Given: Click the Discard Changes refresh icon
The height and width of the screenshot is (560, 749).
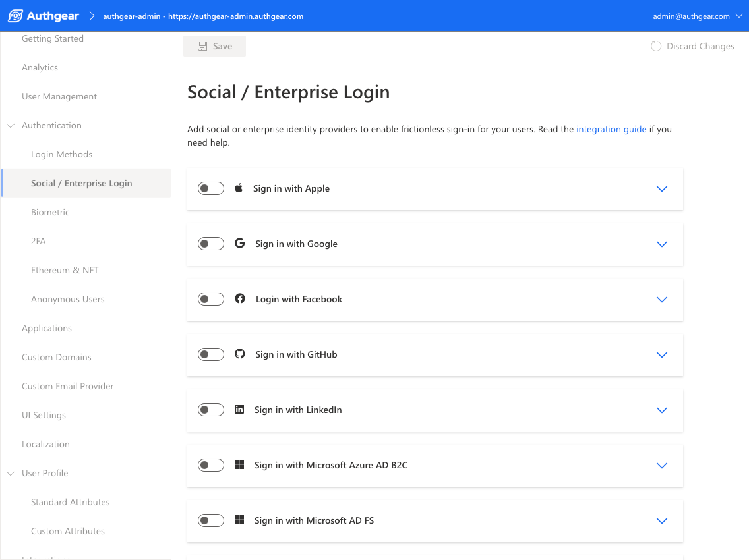Looking at the screenshot, I should click(x=656, y=46).
